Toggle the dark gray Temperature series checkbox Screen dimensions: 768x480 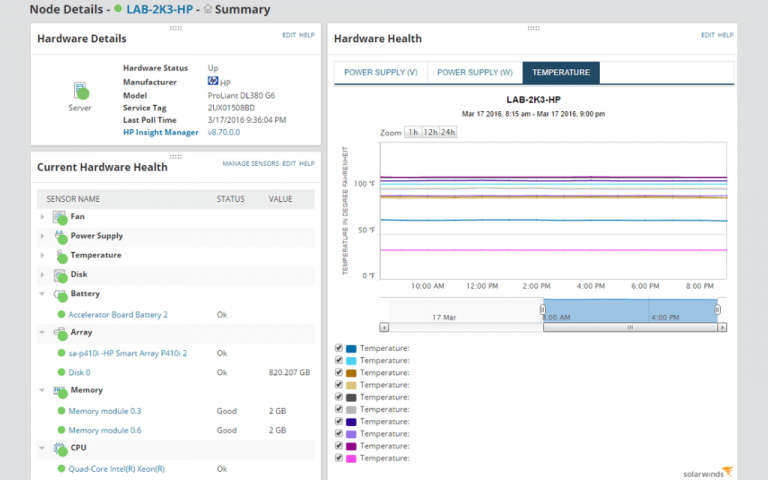tap(339, 397)
